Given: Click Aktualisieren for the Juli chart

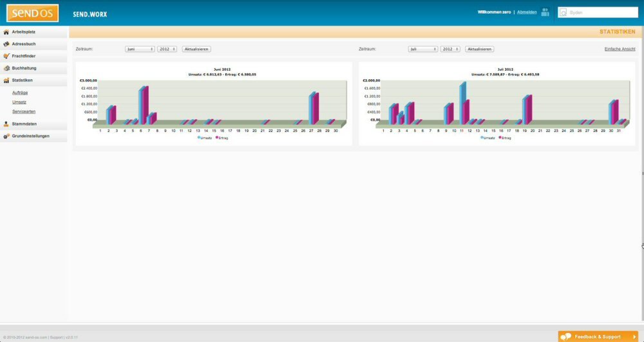Looking at the screenshot, I should pyautogui.click(x=479, y=49).
